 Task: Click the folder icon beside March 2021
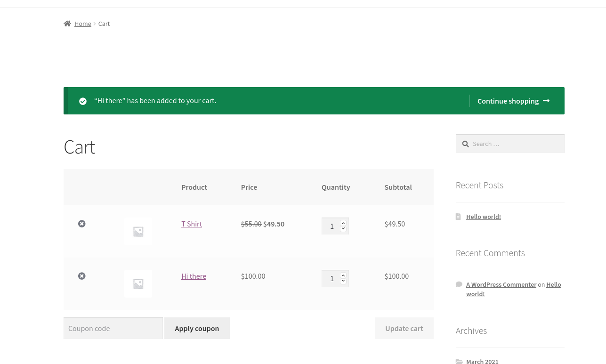[x=459, y=362]
